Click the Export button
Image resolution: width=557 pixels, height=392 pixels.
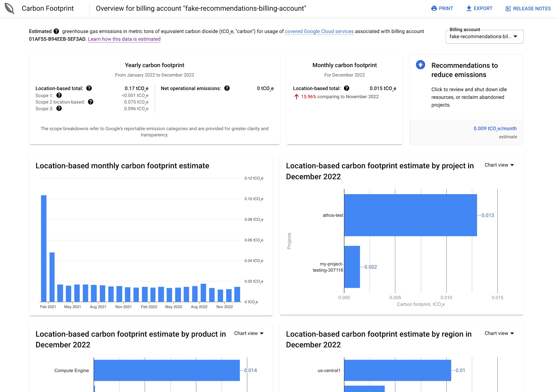click(479, 8)
